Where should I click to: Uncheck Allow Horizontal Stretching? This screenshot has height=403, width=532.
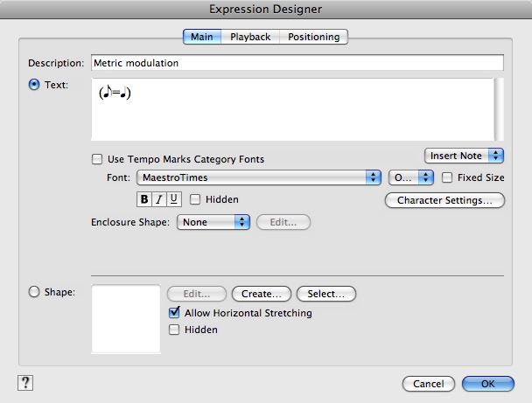pos(174,312)
